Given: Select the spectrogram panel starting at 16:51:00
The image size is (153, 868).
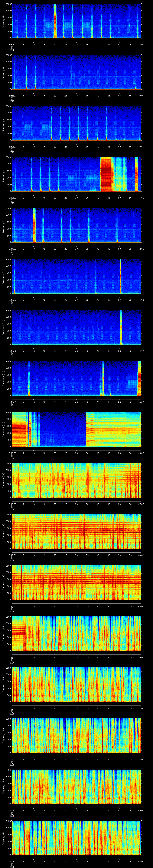Looking at the screenshot, I should (77, 736).
